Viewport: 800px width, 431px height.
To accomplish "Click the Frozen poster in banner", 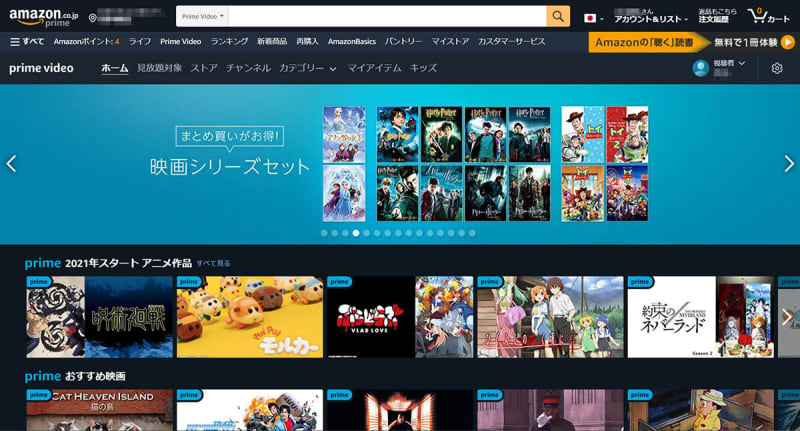I will point(344,135).
